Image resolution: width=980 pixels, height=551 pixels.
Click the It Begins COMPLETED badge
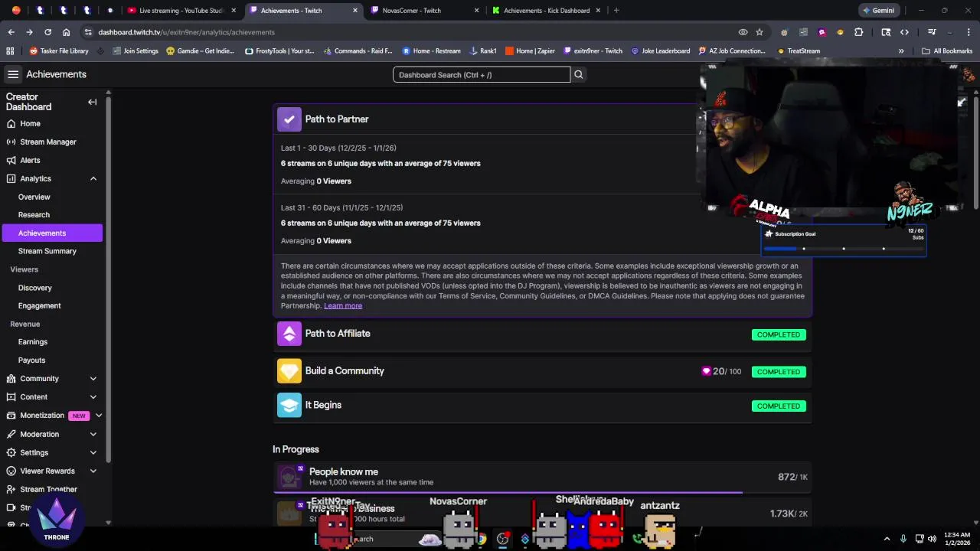click(779, 406)
